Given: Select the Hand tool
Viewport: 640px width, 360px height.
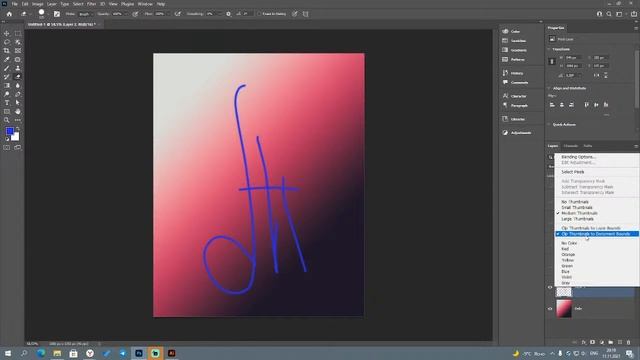Looking at the screenshot, I should pyautogui.click(x=18, y=111).
